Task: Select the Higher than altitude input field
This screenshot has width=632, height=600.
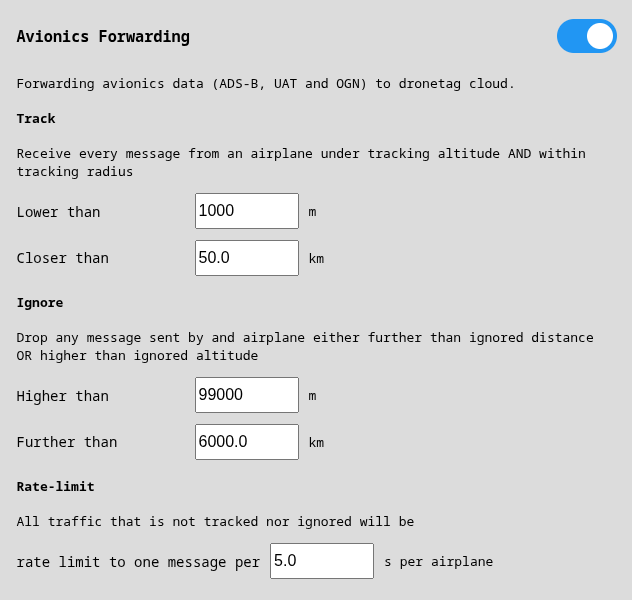Action: 247,395
